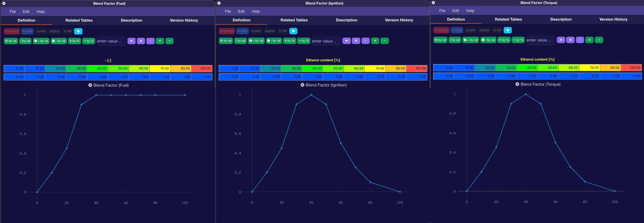The image size is (644, 223).
Task: Click green minus button in Fuel window
Action: pos(170,41)
